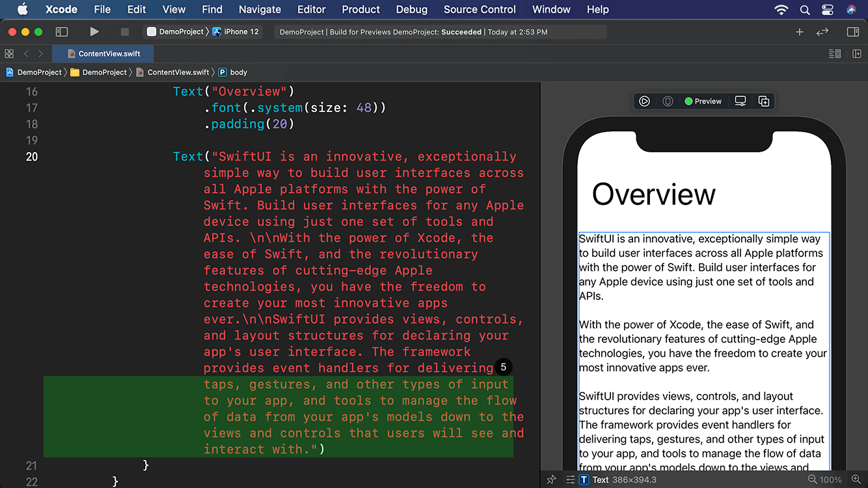Viewport: 868px width, 488px height.
Task: Start live preview in the canvas
Action: (x=644, y=101)
